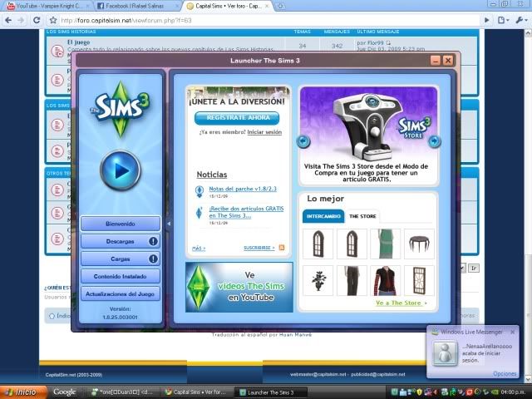Select the first arched window item
This screenshot has width=532, height=399.
(318, 244)
